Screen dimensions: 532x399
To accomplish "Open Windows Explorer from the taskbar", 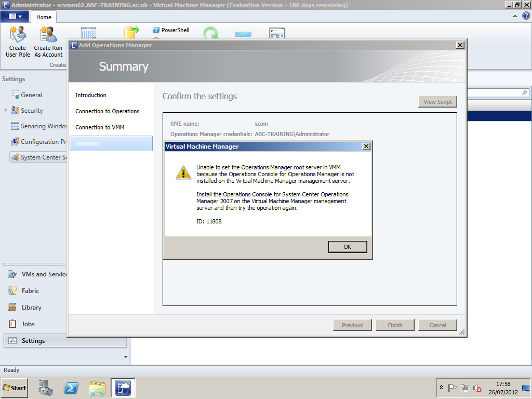I will [97, 388].
